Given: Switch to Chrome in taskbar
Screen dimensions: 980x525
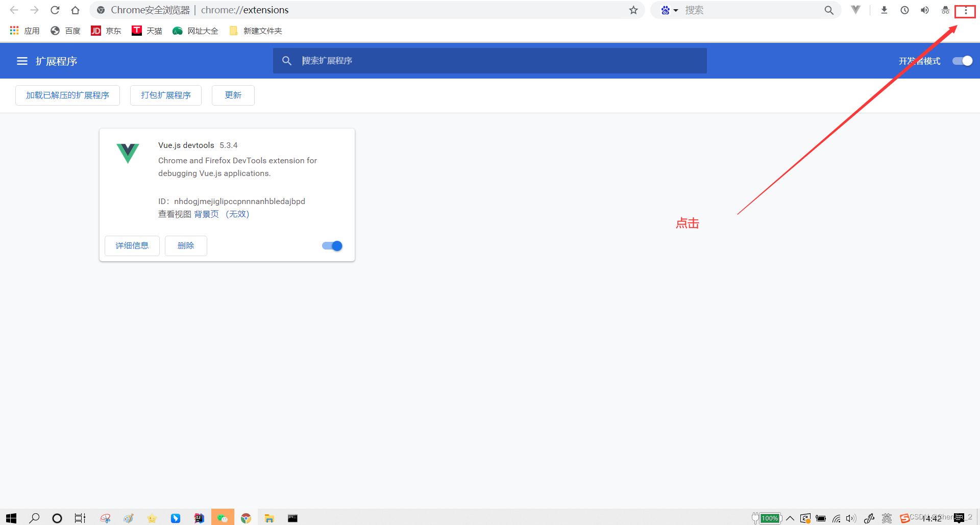Looking at the screenshot, I should click(x=246, y=518).
